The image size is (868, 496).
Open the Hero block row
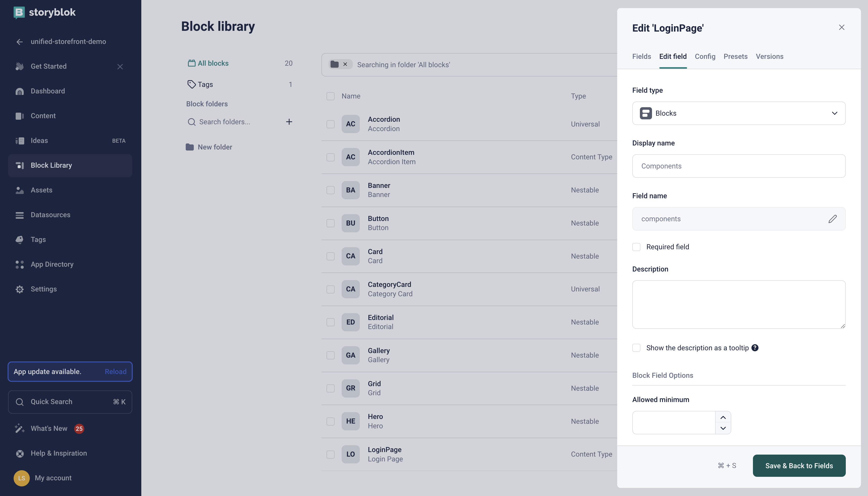pyautogui.click(x=469, y=421)
